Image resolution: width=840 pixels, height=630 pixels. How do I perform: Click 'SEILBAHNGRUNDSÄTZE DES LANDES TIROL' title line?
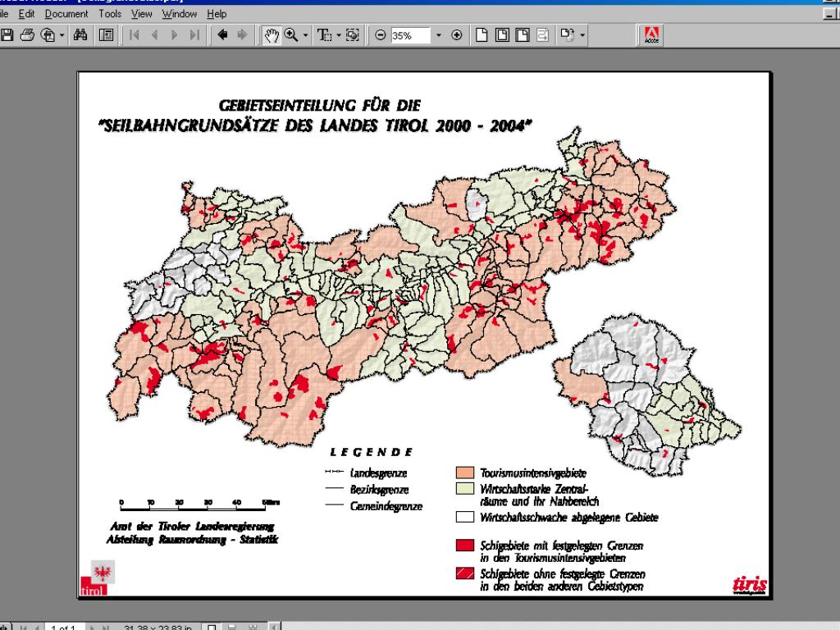(315, 126)
